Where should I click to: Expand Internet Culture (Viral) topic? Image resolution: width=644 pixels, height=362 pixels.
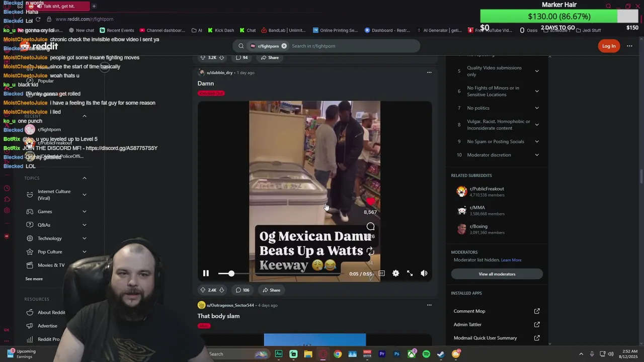point(85,195)
